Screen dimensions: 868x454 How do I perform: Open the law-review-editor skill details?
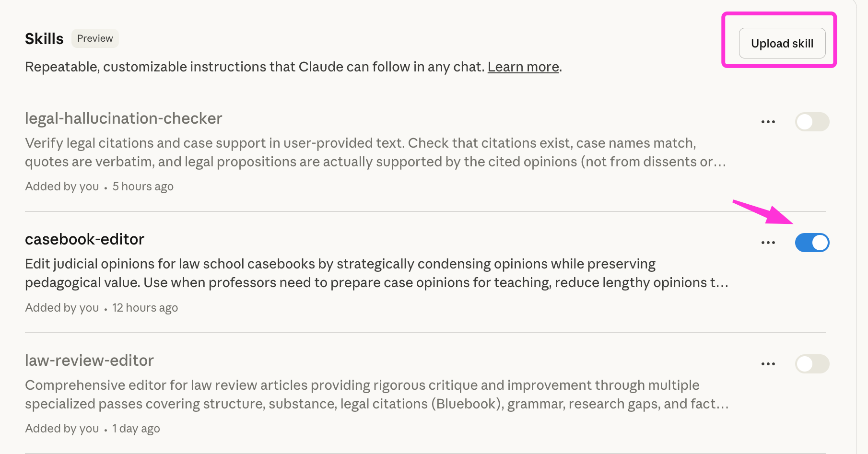pyautogui.click(x=89, y=360)
